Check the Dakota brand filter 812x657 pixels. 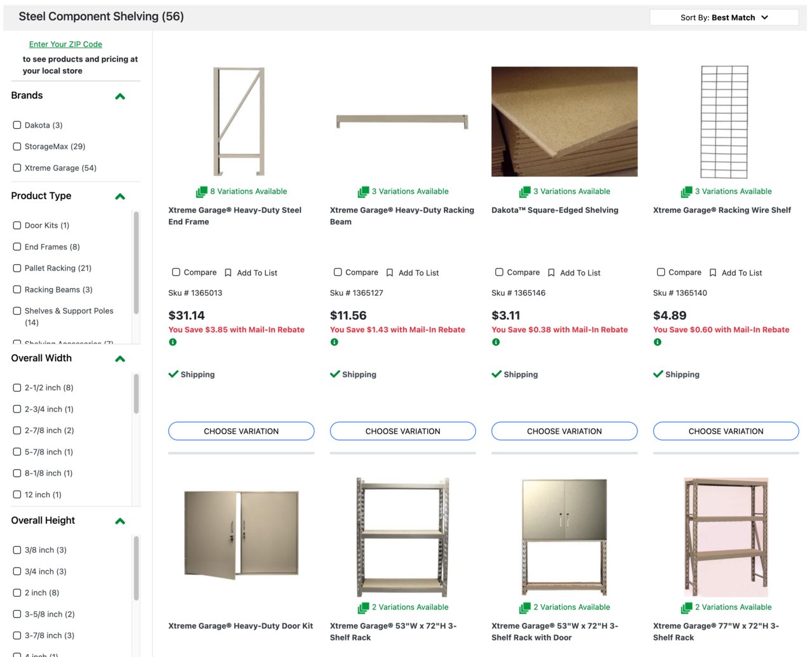pyautogui.click(x=17, y=125)
